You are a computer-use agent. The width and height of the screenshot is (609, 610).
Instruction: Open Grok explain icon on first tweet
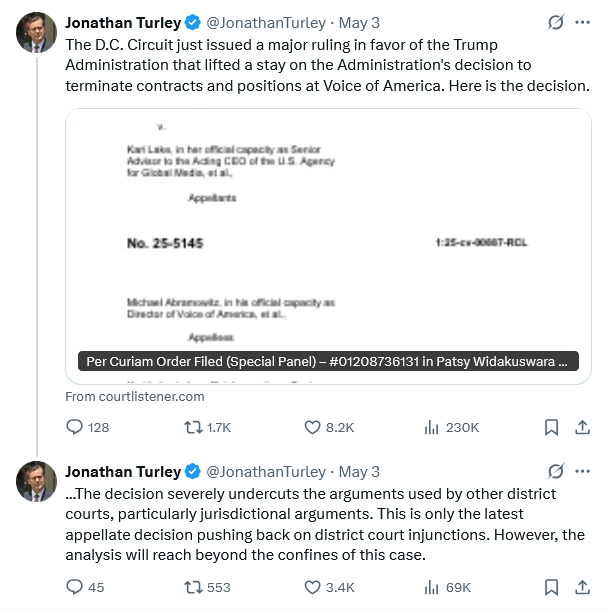click(556, 22)
